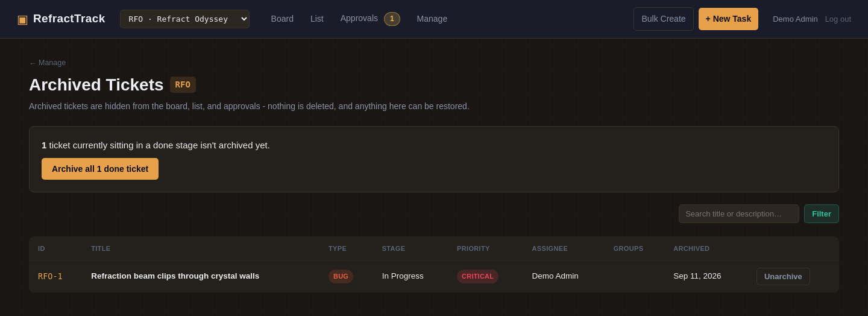This screenshot has height=316, width=868.
Task: Open the Approvals page
Action: (x=359, y=19)
